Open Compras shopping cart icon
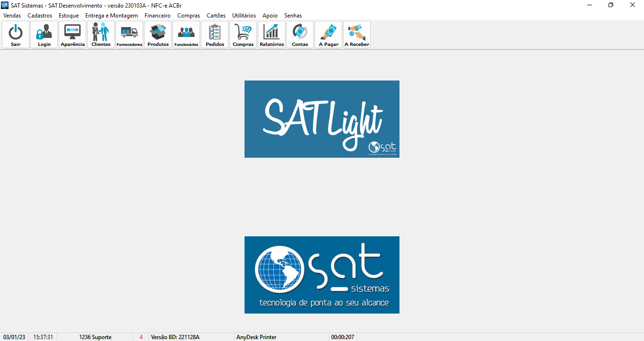 [x=243, y=34]
